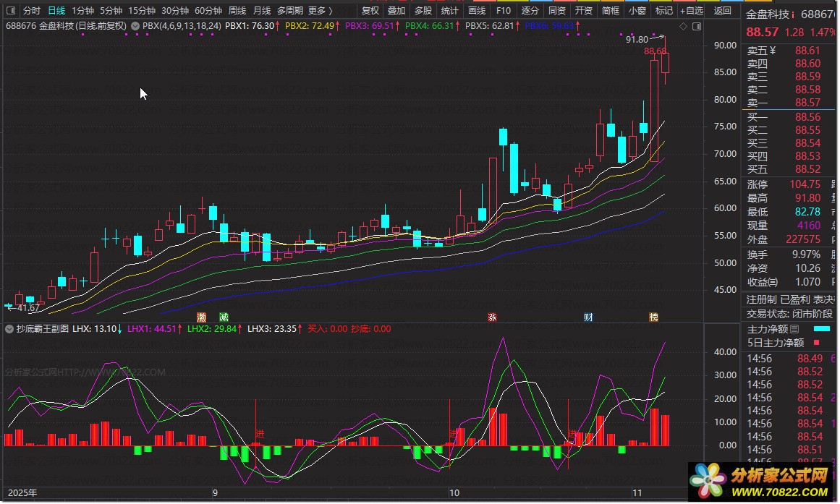
Task: Activate the 画线 drawing tool
Action: point(477,11)
